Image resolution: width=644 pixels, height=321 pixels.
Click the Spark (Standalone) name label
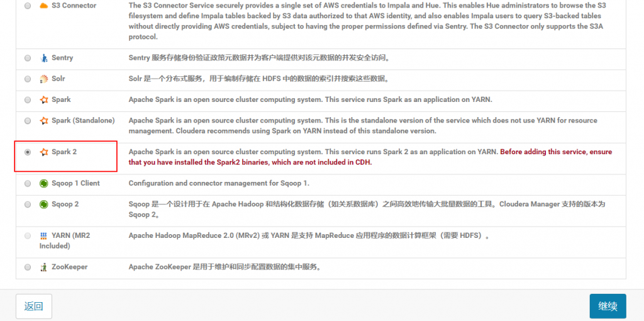point(83,121)
